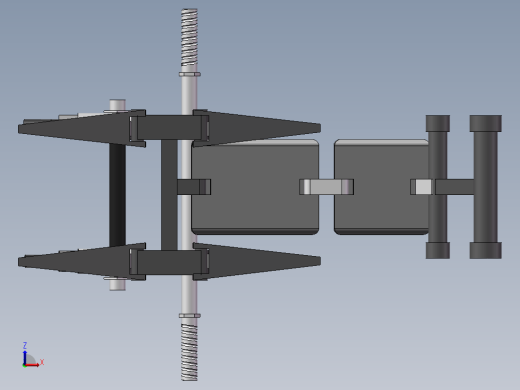520x390 pixels.
Task: Select the lower-right tapered arm
Action: coord(257,261)
